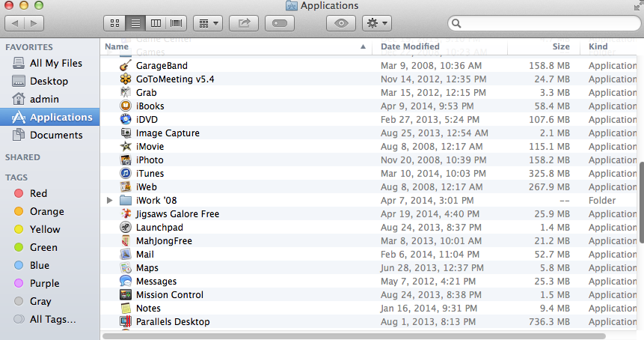Select the Green tag in sidebar

[x=49, y=247]
